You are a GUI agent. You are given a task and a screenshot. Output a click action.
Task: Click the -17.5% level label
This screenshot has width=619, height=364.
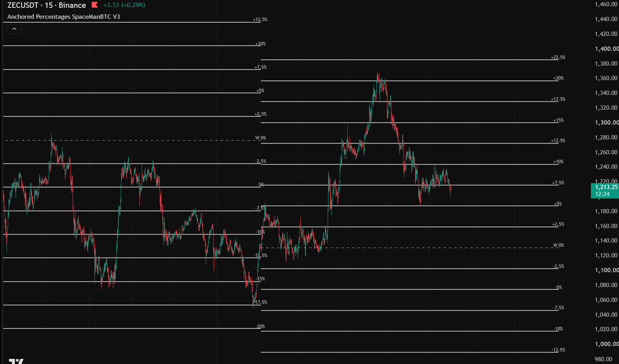coord(260,302)
